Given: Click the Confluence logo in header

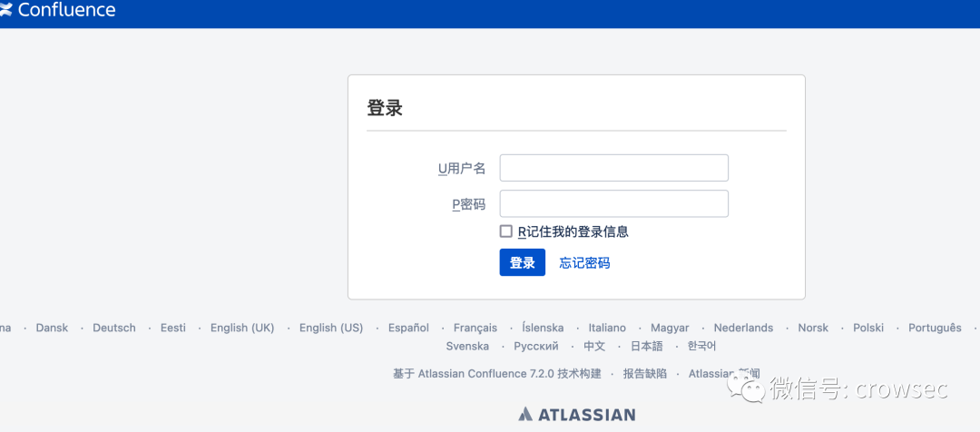Looking at the screenshot, I should [57, 10].
